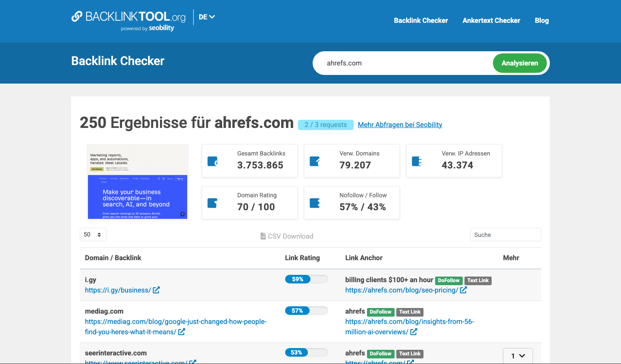Click the Verw. IP Adressen card icon
This screenshot has height=364, width=621.
point(417,161)
